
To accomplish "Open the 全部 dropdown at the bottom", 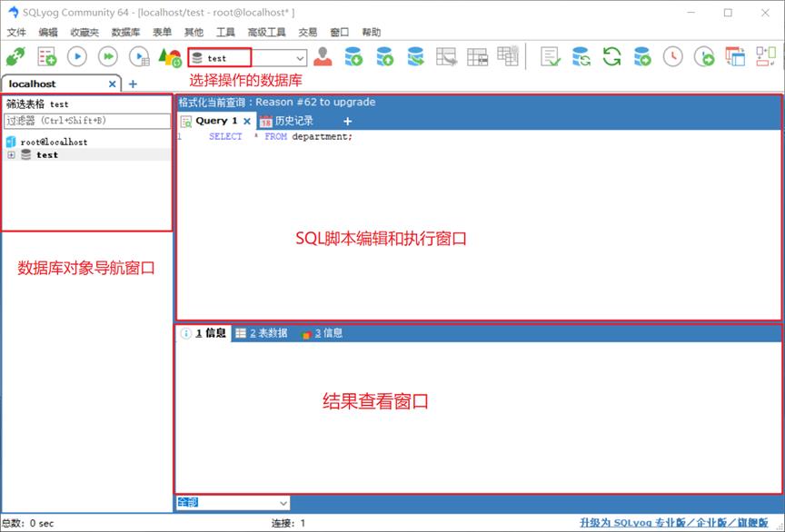I will tap(282, 502).
